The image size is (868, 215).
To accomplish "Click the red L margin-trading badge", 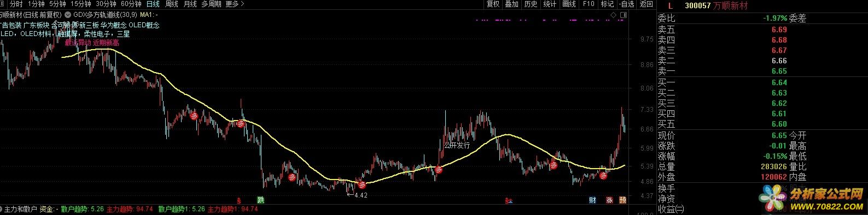I will [x=671, y=5].
